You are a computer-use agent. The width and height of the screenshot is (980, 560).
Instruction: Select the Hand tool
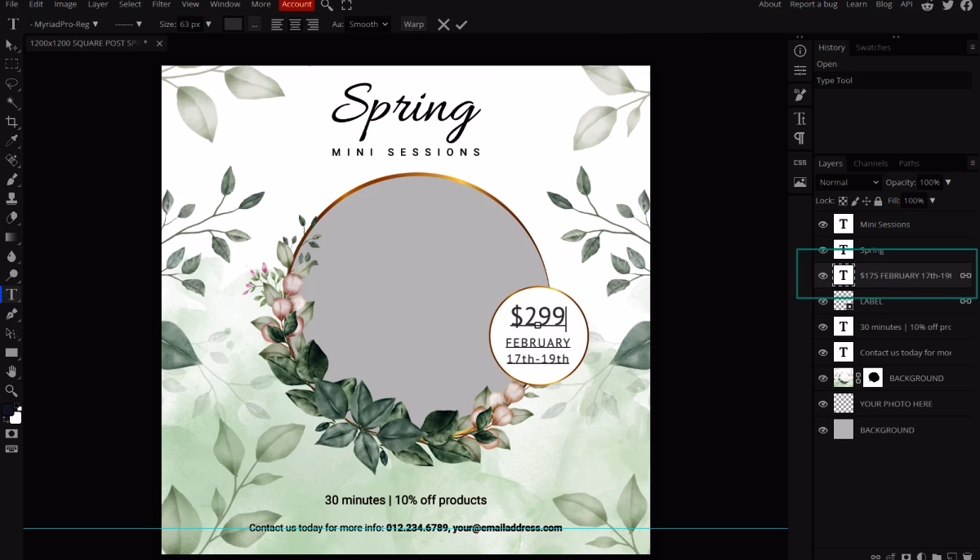click(x=11, y=372)
